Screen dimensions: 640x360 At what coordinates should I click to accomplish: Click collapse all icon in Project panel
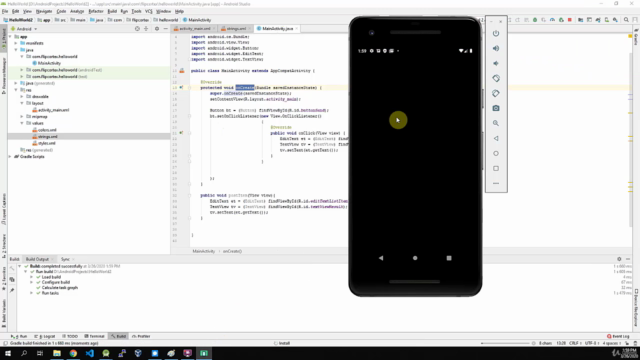146,29
